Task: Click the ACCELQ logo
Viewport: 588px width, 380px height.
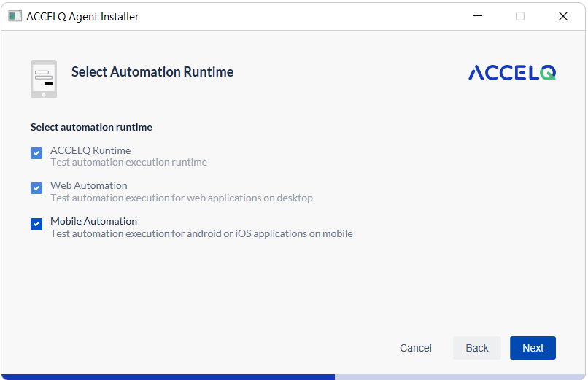Action: tap(512, 73)
